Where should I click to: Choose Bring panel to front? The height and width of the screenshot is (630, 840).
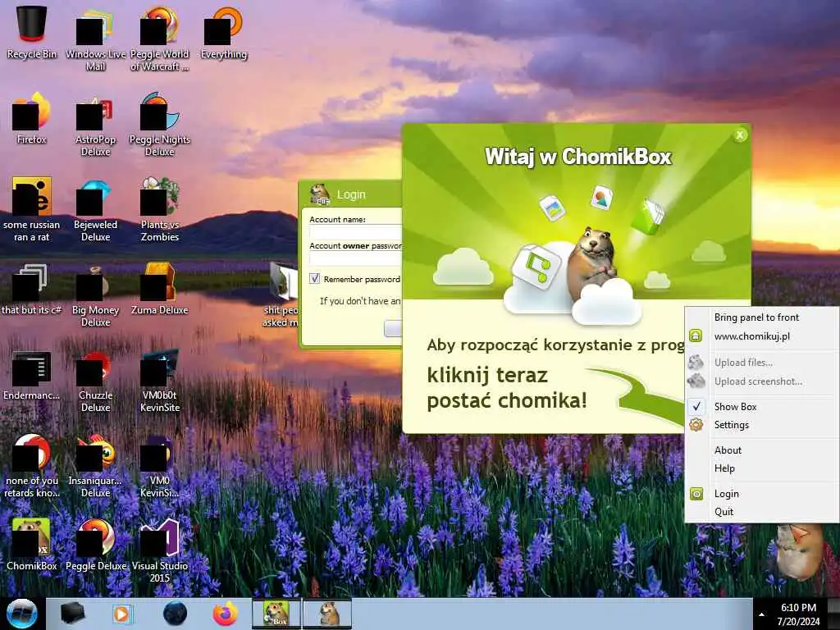click(x=762, y=317)
